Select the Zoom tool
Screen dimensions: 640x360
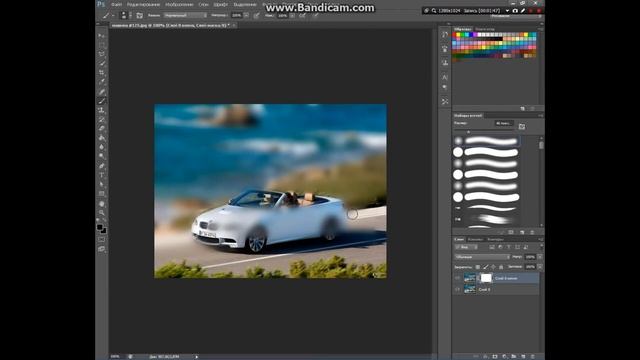(x=102, y=213)
